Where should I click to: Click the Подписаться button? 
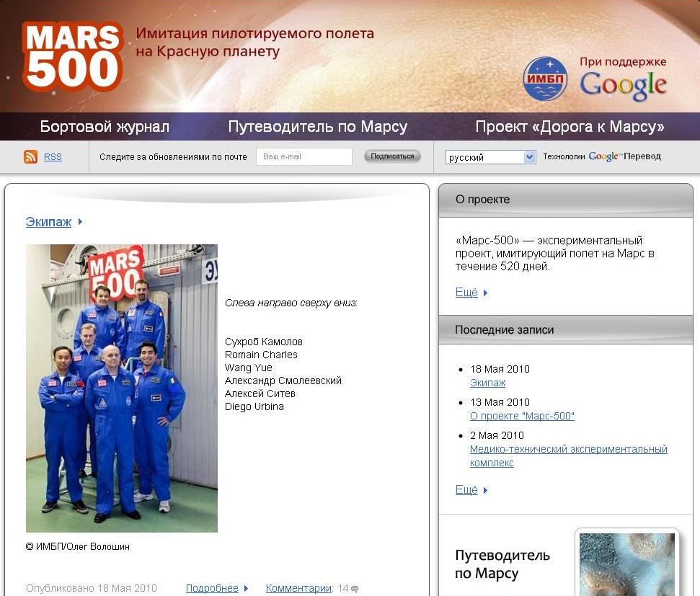pos(392,156)
